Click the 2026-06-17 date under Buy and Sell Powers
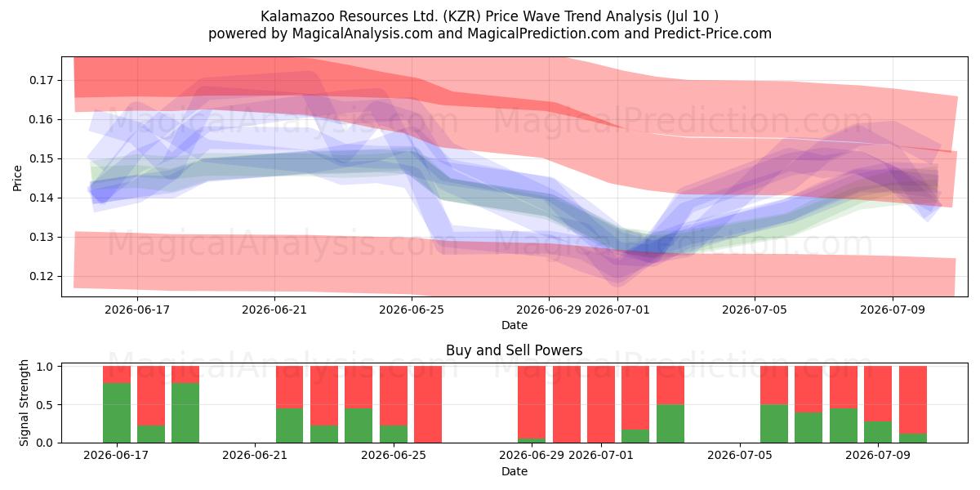Image resolution: width=980 pixels, height=490 pixels. click(117, 456)
